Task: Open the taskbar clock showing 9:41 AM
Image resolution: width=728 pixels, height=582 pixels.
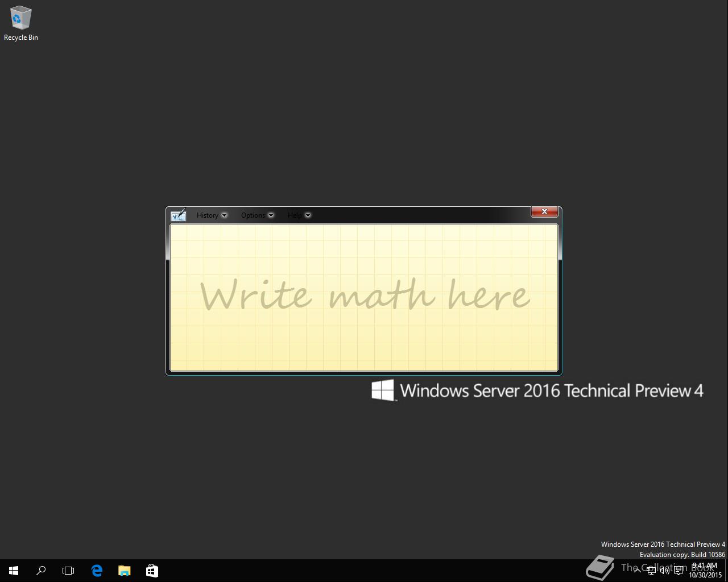Action: [705, 571]
